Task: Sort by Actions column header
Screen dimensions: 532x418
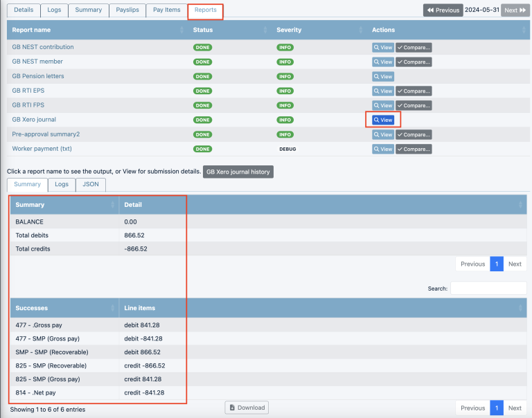Action: coord(448,30)
